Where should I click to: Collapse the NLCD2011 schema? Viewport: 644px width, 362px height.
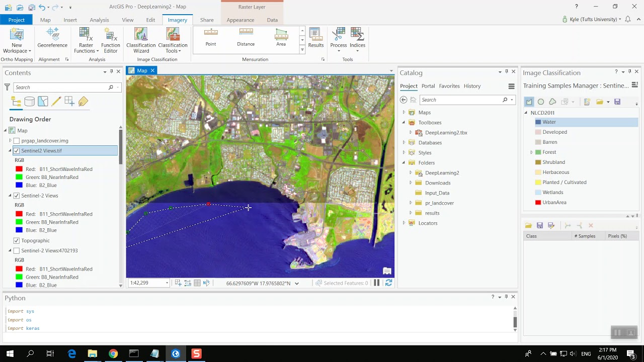click(526, 113)
